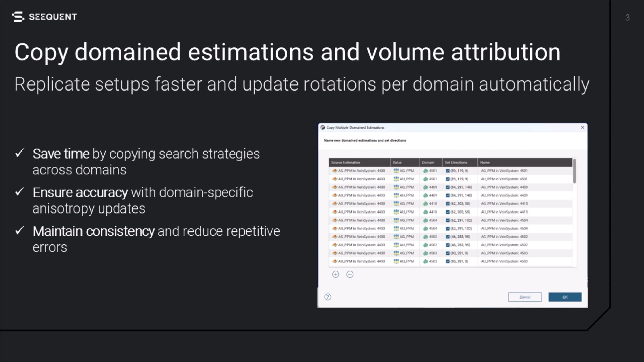Uncheck Set Directions for domain 4501 row

447,171
